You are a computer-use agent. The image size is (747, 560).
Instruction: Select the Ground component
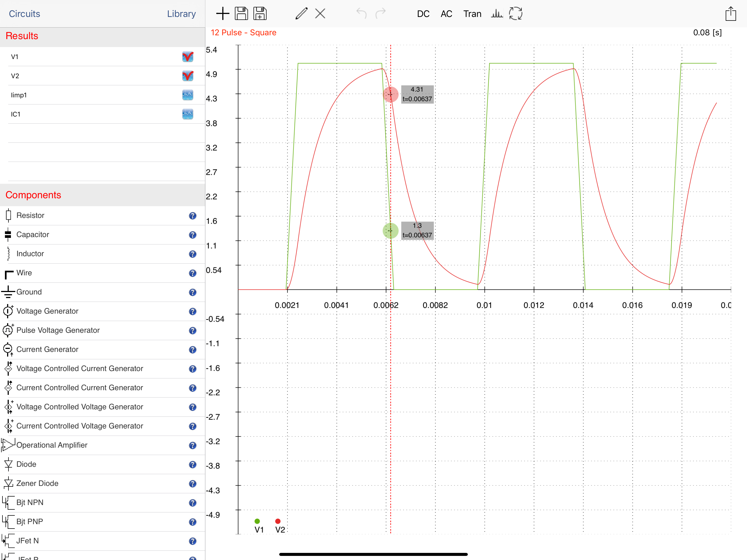(x=102, y=292)
